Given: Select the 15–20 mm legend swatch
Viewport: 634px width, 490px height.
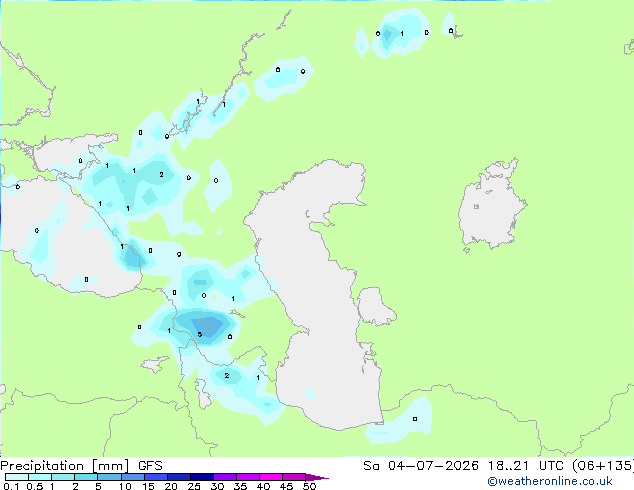Looking at the screenshot, I should pyautogui.click(x=156, y=477).
